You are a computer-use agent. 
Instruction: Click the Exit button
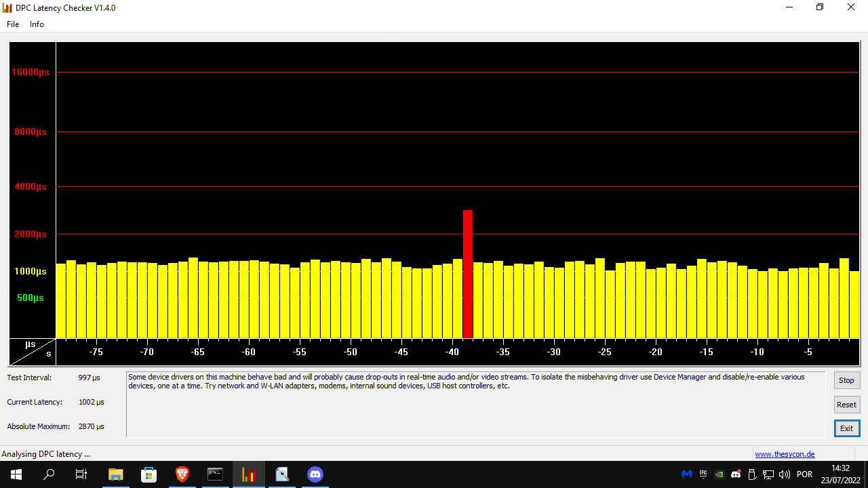(847, 428)
